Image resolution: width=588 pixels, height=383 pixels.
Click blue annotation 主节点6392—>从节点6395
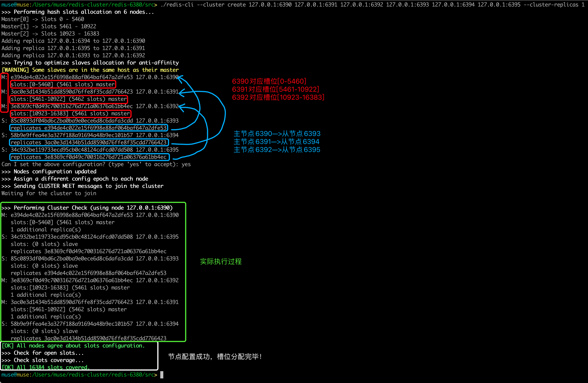click(x=277, y=150)
